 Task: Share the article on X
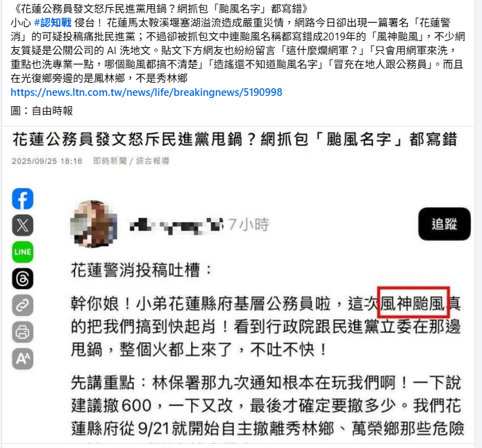23,225
